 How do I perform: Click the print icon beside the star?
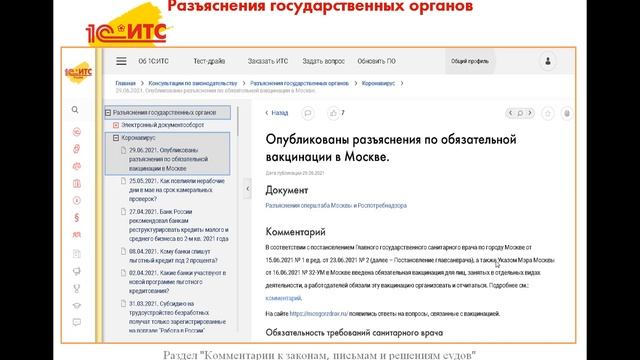[567, 113]
